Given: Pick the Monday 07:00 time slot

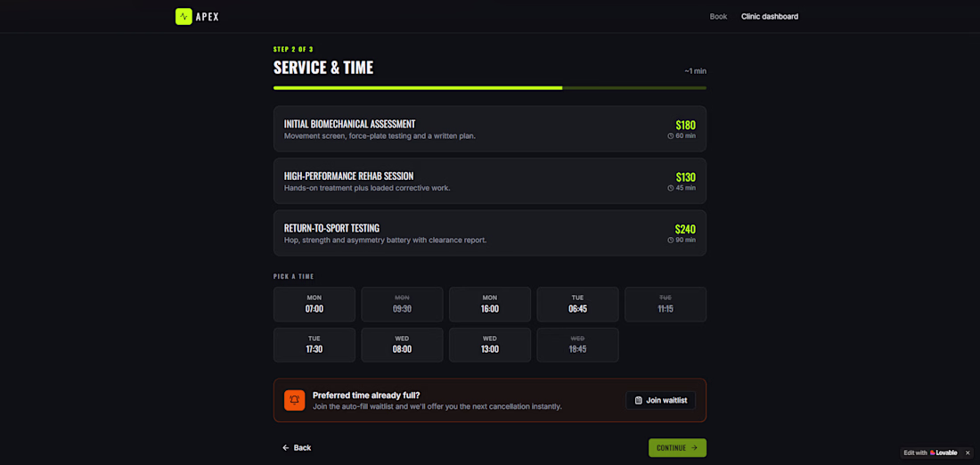Looking at the screenshot, I should (x=314, y=305).
